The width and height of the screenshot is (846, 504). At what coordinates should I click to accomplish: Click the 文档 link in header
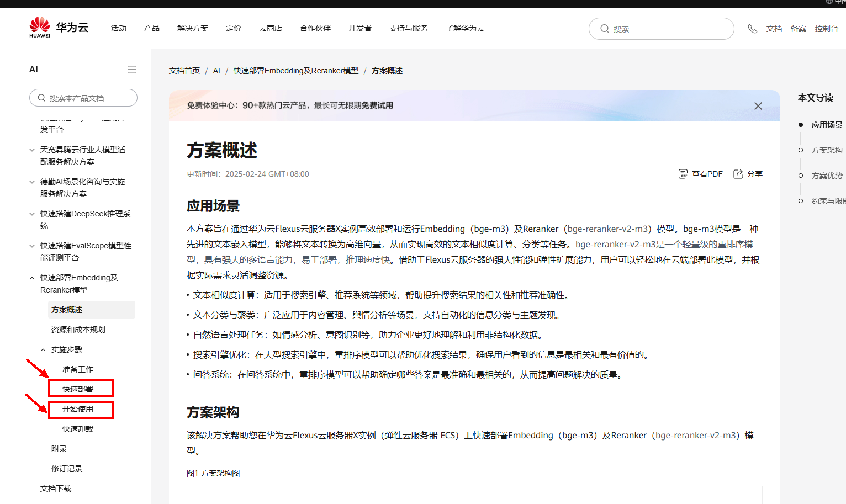(x=774, y=29)
